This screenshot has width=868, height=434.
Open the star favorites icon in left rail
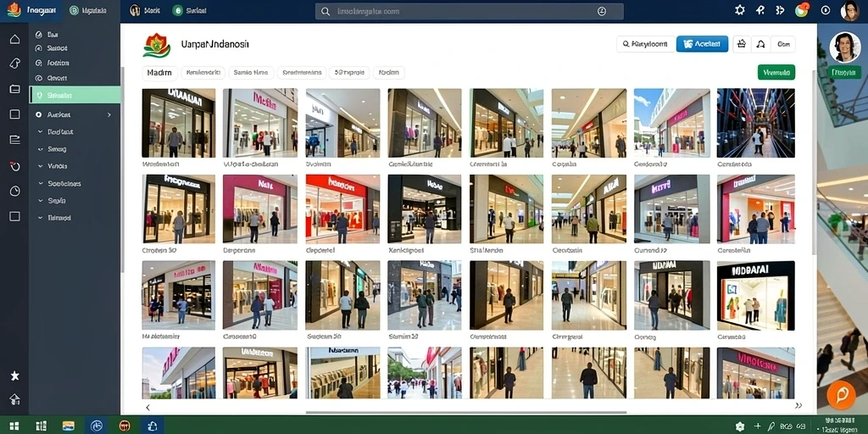coord(15,376)
